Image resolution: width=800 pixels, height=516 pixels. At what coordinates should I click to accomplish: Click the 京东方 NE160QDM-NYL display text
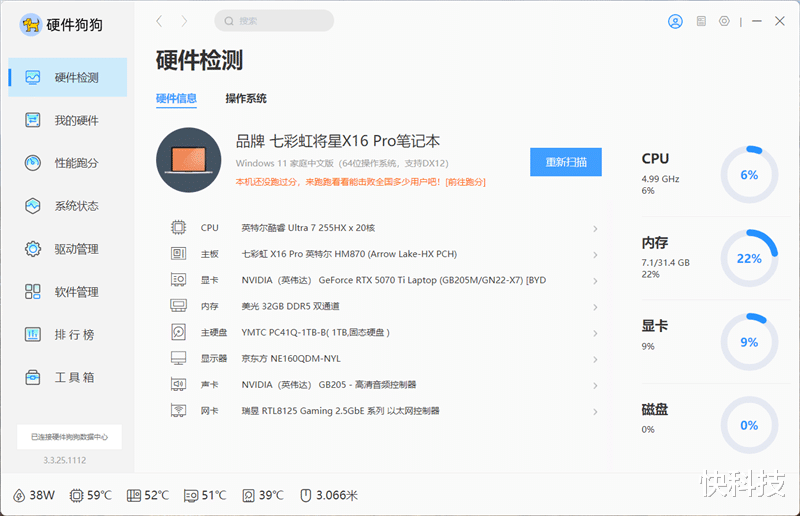pyautogui.click(x=291, y=359)
